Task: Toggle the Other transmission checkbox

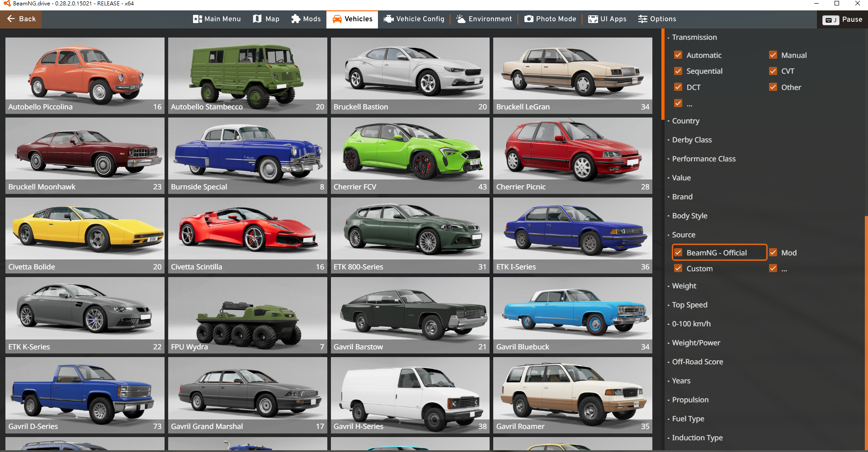Action: coord(773,87)
